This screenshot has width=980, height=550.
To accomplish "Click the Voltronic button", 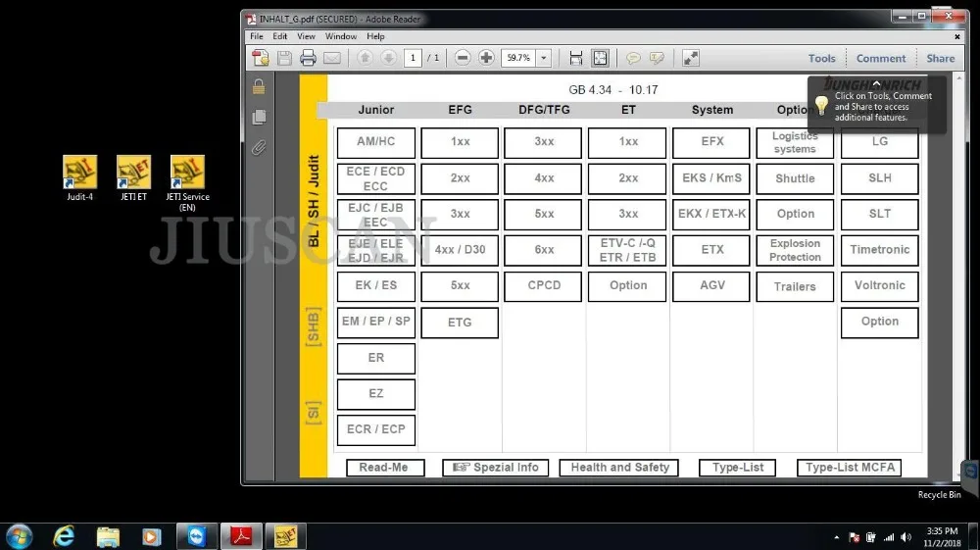I will pyautogui.click(x=880, y=286).
